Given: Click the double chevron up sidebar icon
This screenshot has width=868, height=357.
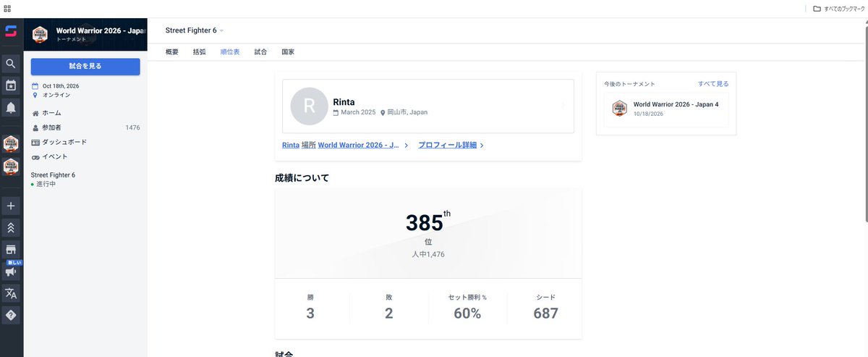Looking at the screenshot, I should coord(11,227).
